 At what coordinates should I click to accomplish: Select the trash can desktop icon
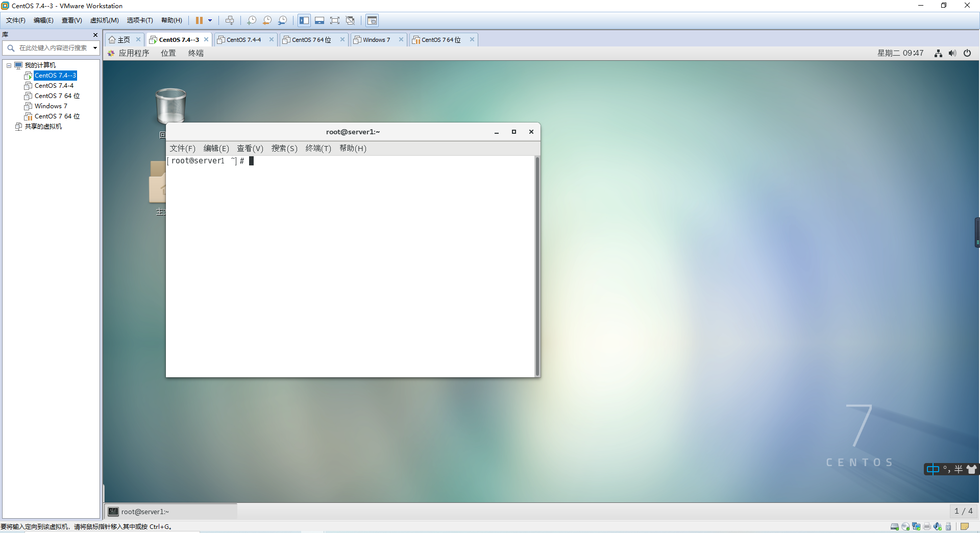coord(170,106)
